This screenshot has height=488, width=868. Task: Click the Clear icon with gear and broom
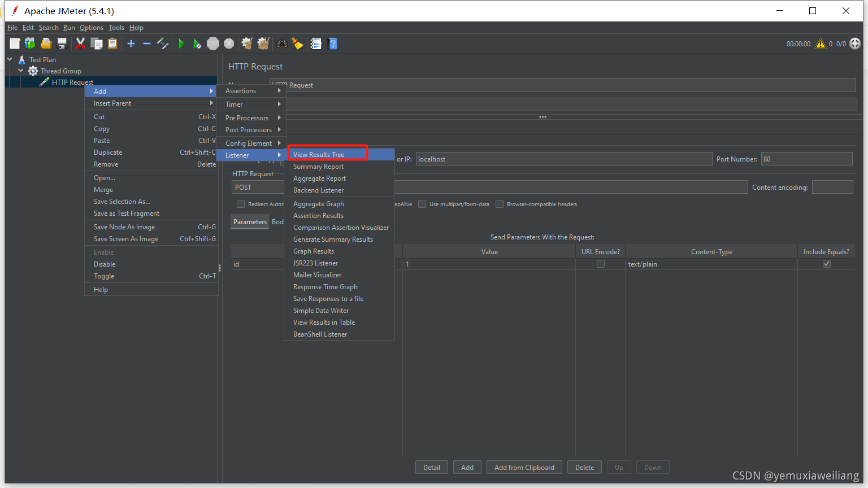(247, 43)
